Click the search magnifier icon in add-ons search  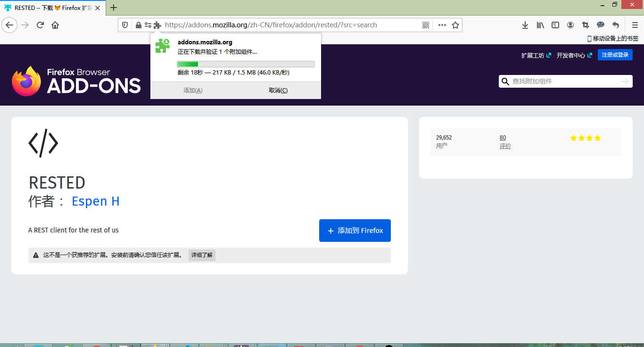tap(505, 82)
